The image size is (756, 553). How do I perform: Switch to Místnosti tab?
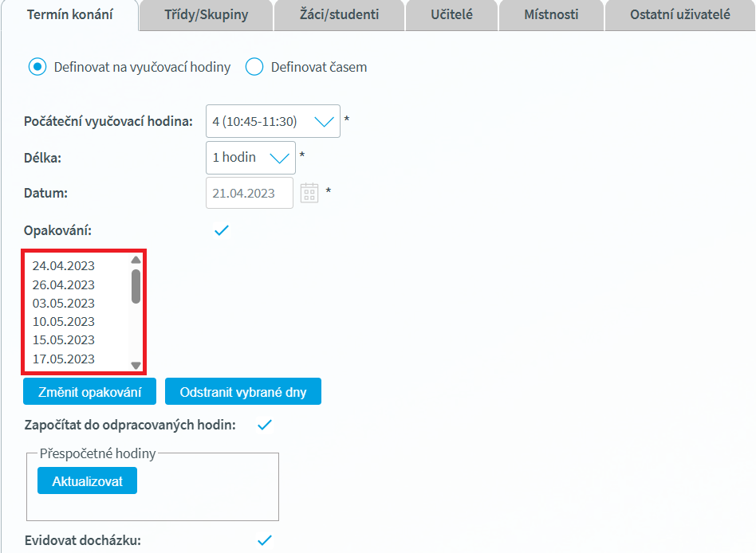[x=551, y=15]
